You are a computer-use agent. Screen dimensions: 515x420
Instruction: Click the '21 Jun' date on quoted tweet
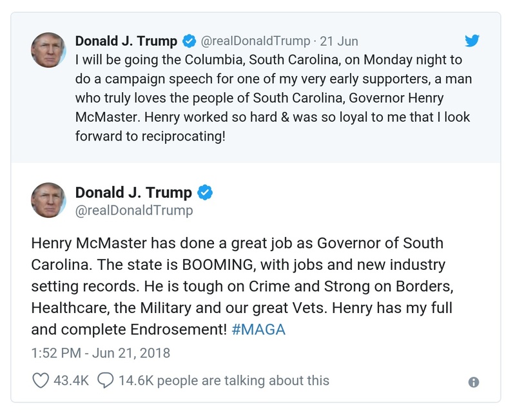(x=339, y=41)
